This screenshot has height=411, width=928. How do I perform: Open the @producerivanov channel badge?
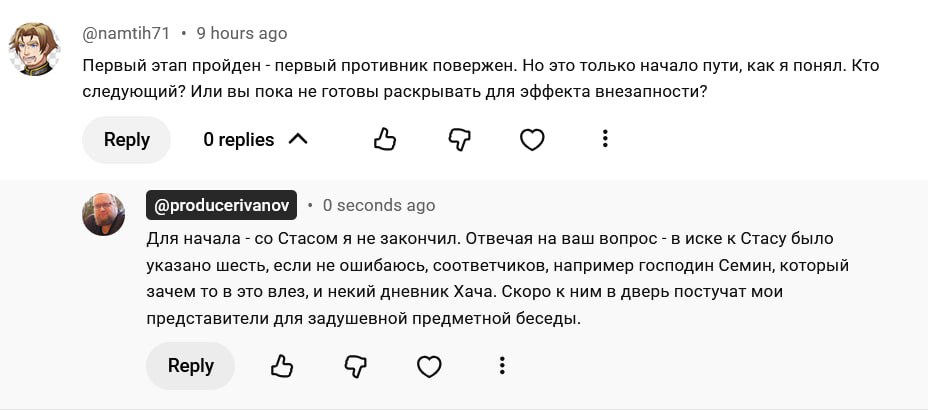(221, 205)
